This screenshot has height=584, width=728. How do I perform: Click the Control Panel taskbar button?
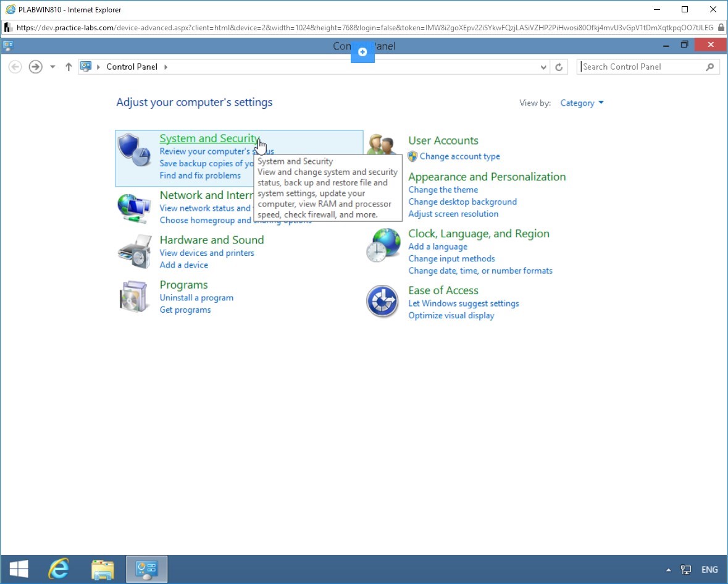point(147,570)
